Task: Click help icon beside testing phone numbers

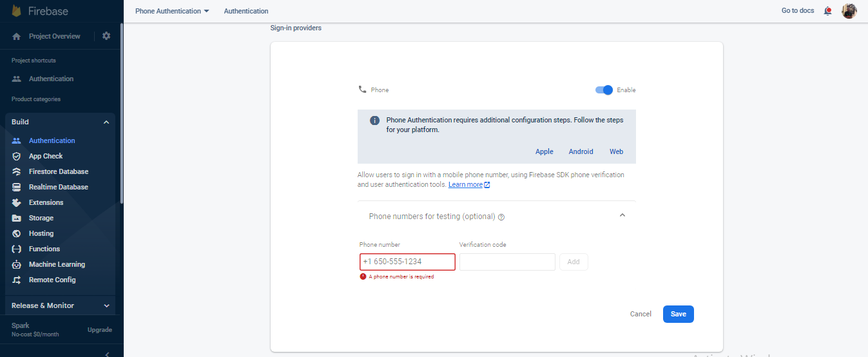Action: pyautogui.click(x=501, y=217)
